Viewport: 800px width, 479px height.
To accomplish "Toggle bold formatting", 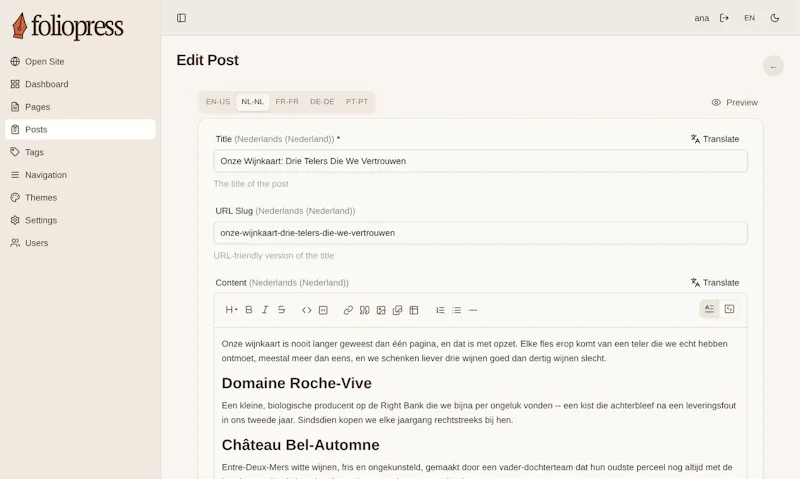I will coord(249,310).
